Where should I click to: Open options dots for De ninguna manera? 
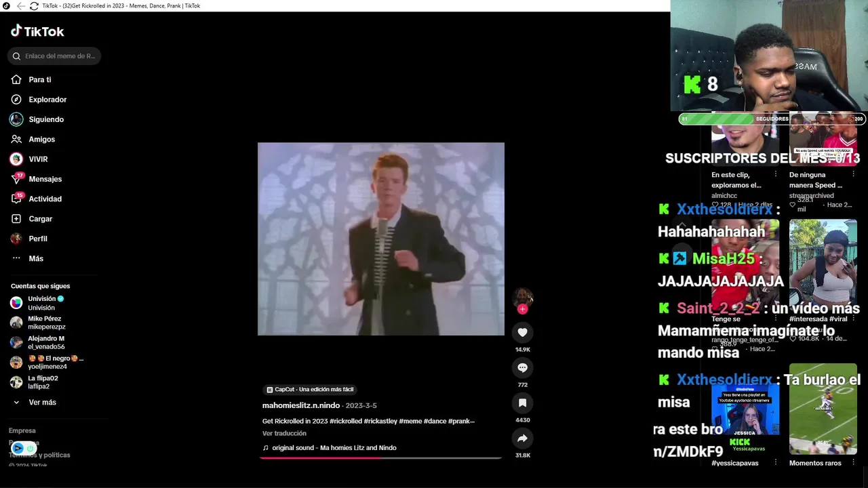853,175
